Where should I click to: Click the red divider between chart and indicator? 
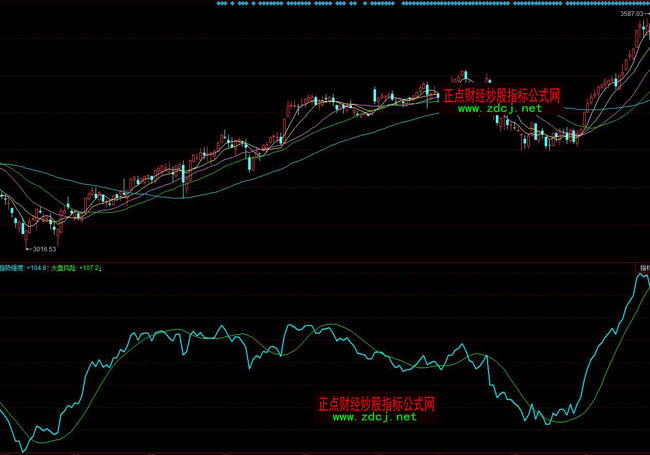pyautogui.click(x=325, y=262)
